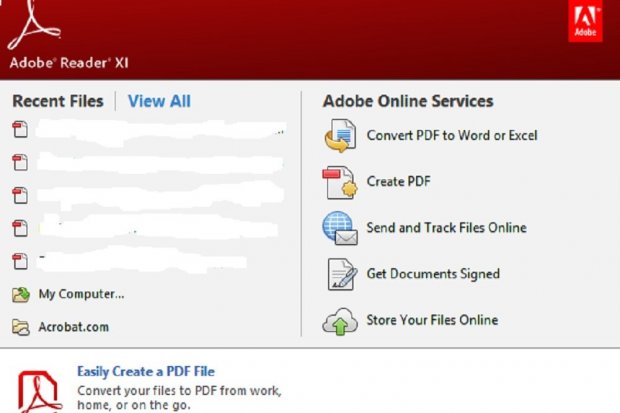Open Acrobat.com file location

coord(74,327)
